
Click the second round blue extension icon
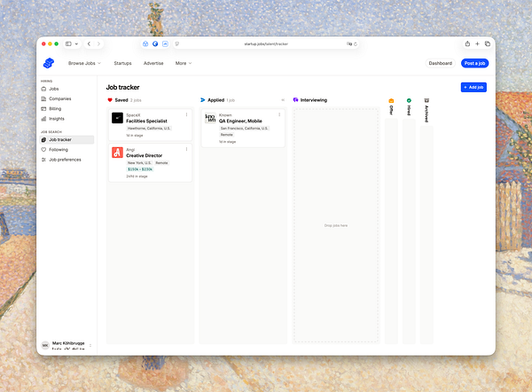[x=155, y=43]
